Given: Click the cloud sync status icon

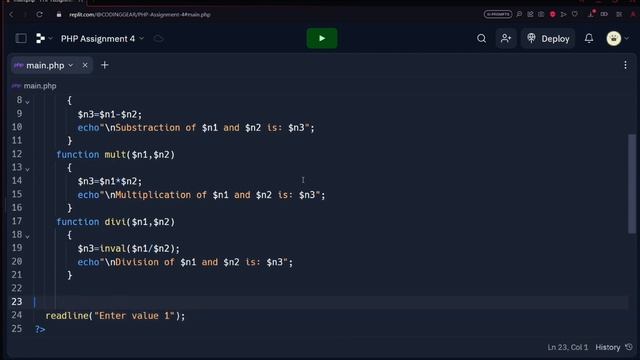Looking at the screenshot, I should (158, 38).
